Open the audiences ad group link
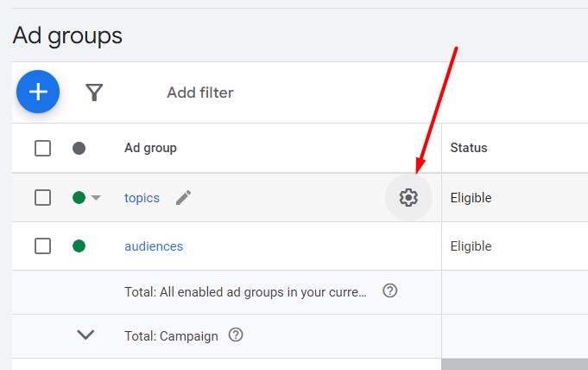Screen dimensions: 588x370 tap(154, 246)
